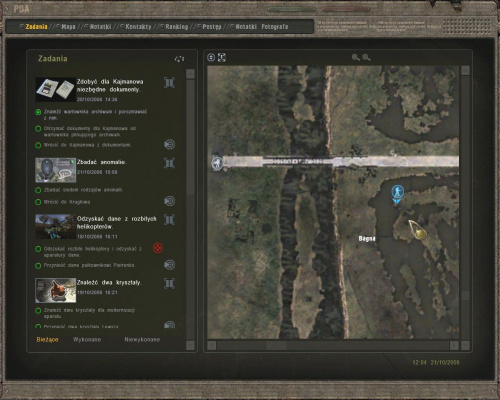This screenshot has height=400, width=500.
Task: Select the crystals quest thumbnail image
Action: pyautogui.click(x=56, y=290)
